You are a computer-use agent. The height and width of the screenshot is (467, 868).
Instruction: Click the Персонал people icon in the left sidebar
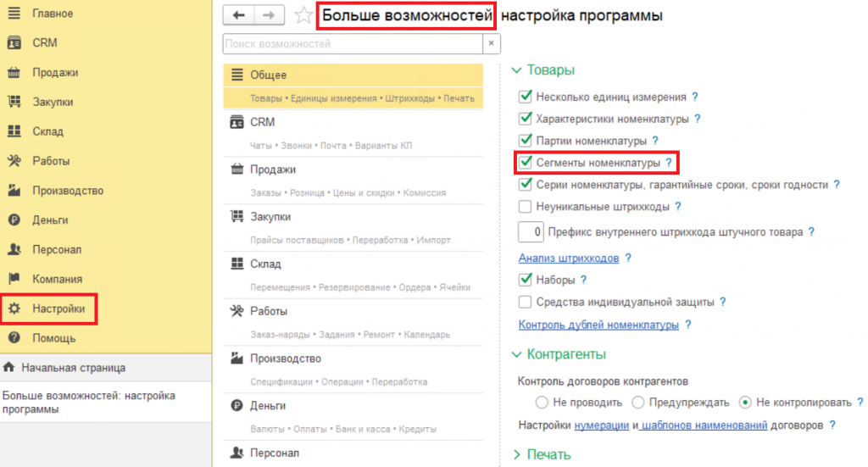click(14, 249)
